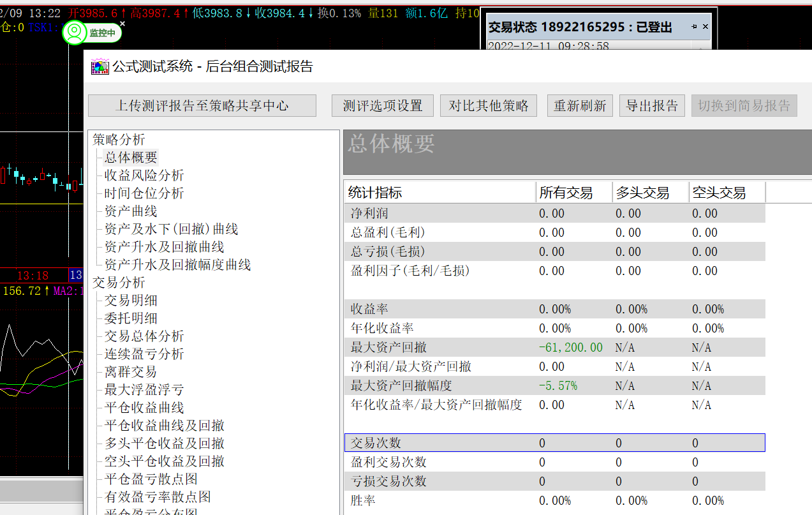The image size is (812, 515).
Task: Select 年化收益率/最大资产回撤幅度 row label
Action: point(436,405)
